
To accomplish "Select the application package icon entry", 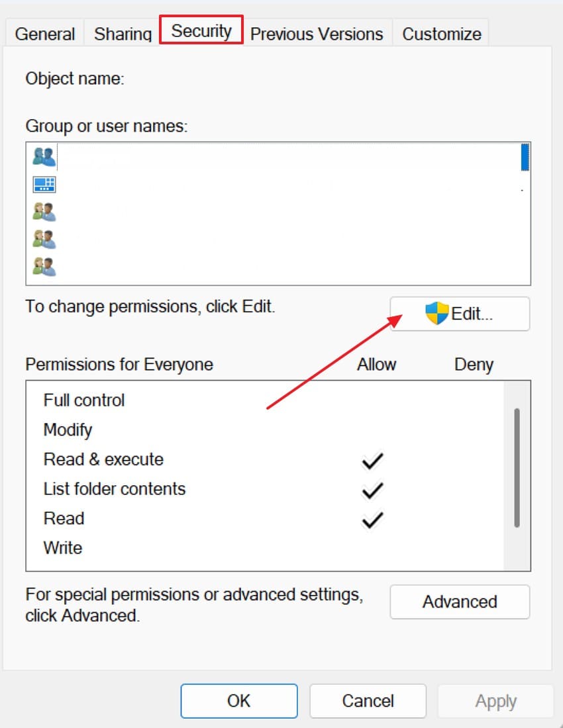I will pyautogui.click(x=44, y=185).
